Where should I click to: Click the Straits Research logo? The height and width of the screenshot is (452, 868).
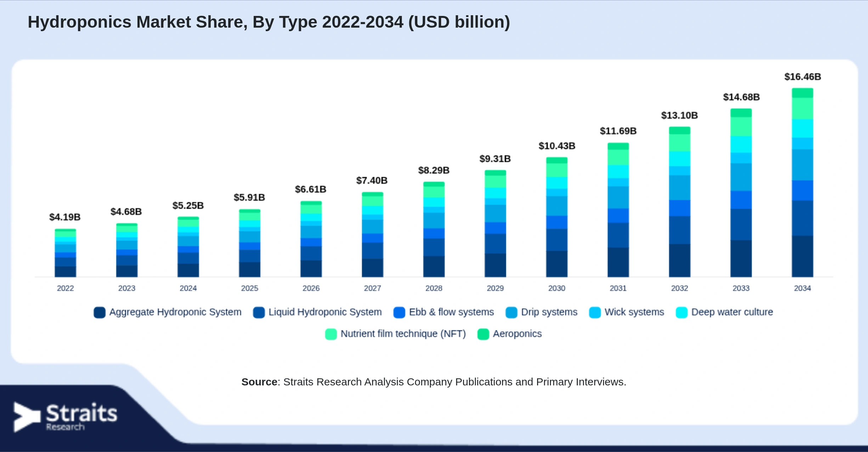65,417
